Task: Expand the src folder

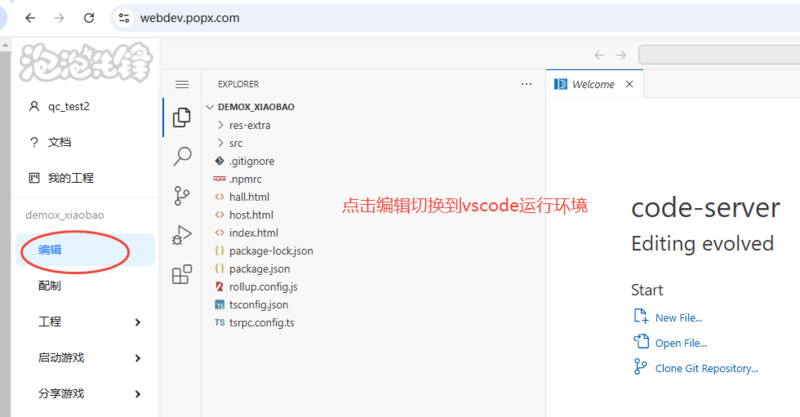Action: point(235,143)
